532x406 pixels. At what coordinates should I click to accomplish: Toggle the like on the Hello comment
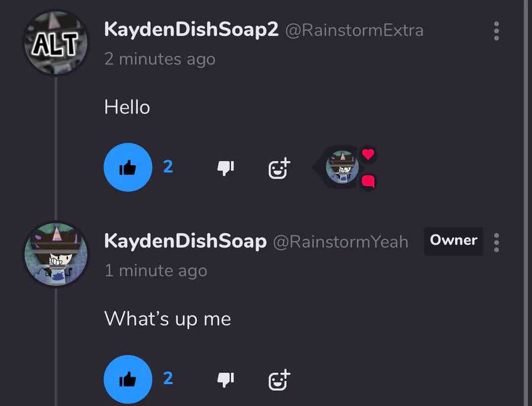(x=128, y=167)
